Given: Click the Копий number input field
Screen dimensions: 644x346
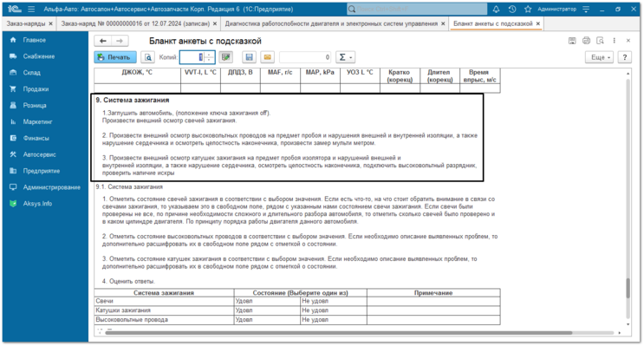Looking at the screenshot, I should (x=192, y=57).
